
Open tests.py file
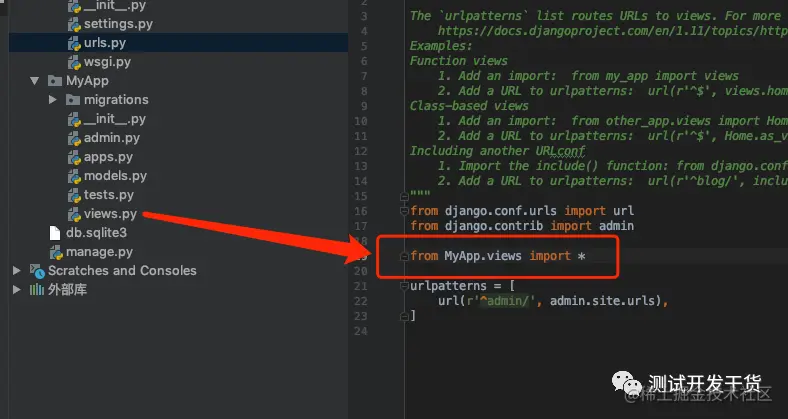pyautogui.click(x=109, y=195)
